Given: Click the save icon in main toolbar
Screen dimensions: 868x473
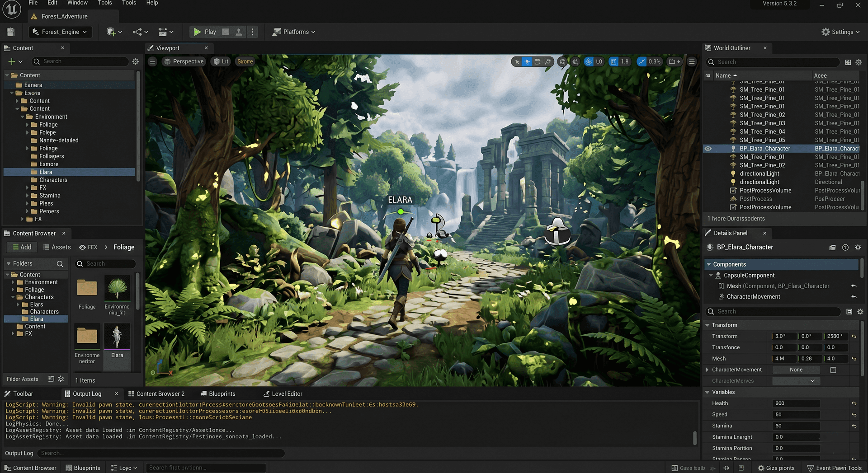Looking at the screenshot, I should click(11, 32).
